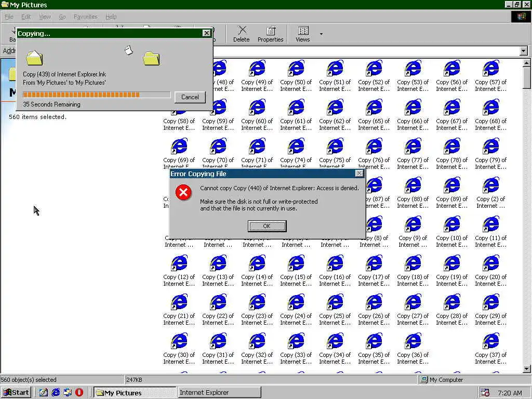
Task: Open the File menu
Action: coord(9,17)
